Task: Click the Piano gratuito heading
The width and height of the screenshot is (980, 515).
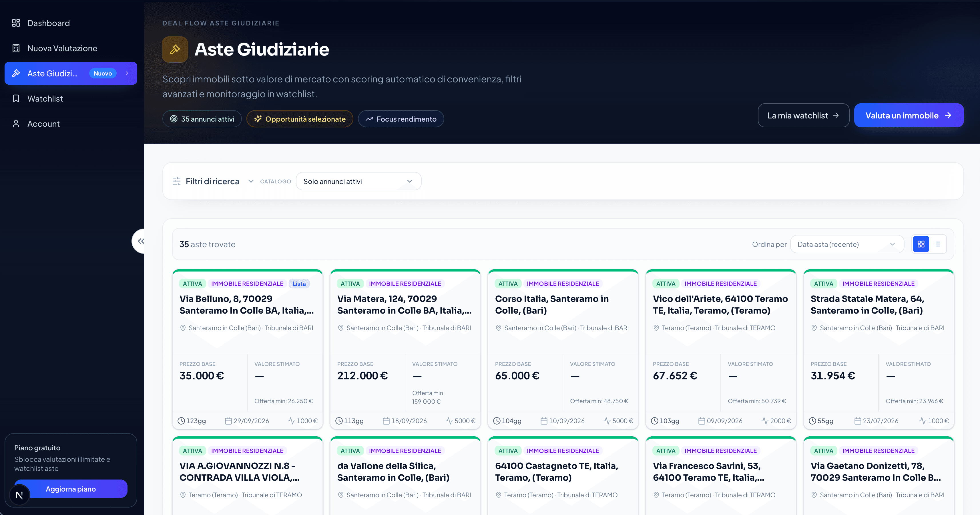Action: tap(37, 448)
